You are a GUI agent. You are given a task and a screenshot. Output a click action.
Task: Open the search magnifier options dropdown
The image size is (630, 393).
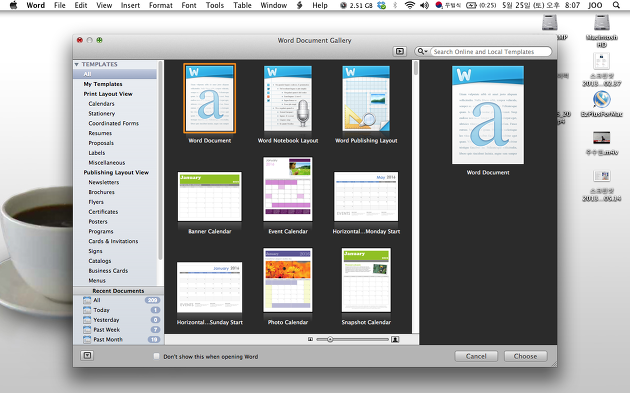click(422, 51)
